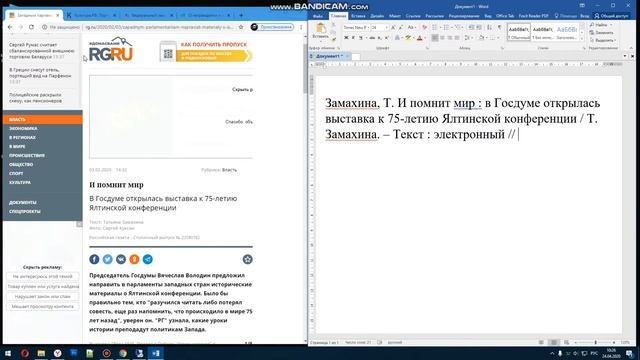The image size is (640, 360).
Task: Expand the Word styles gallery
Action: (582, 39)
